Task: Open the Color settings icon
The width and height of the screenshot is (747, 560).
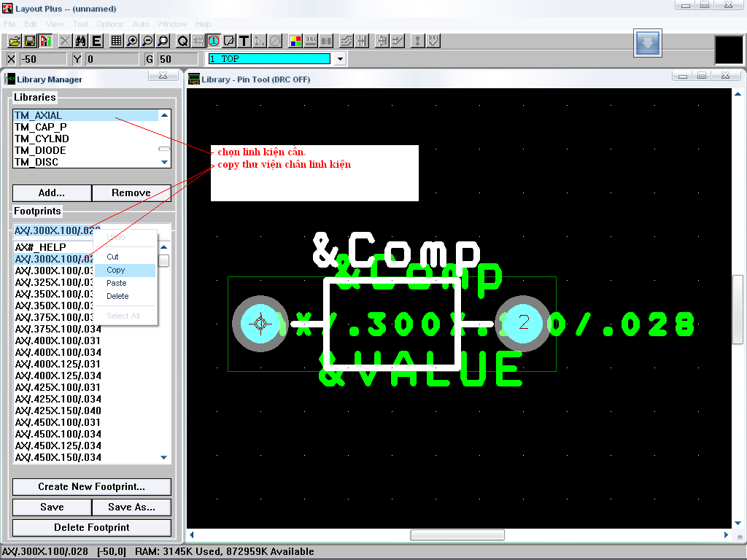Action: [x=295, y=42]
